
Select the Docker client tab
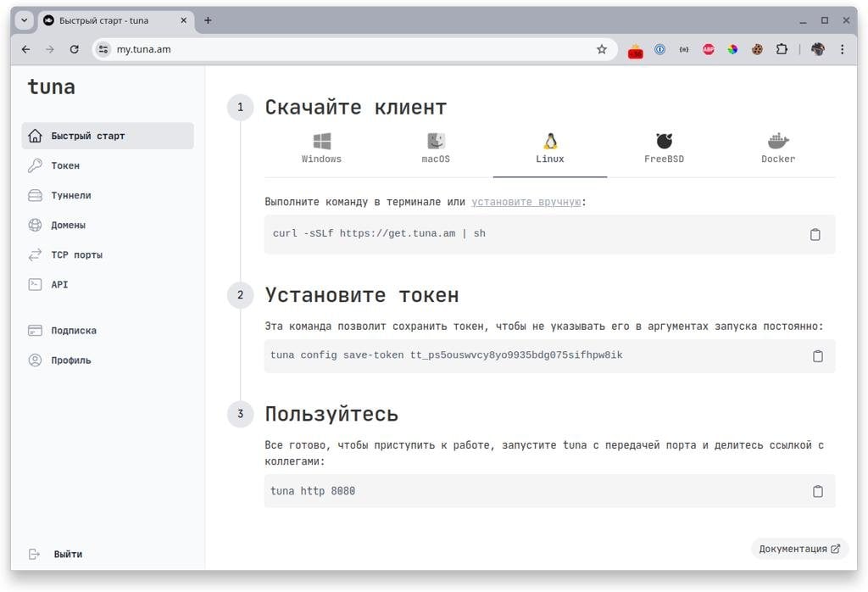(778, 148)
